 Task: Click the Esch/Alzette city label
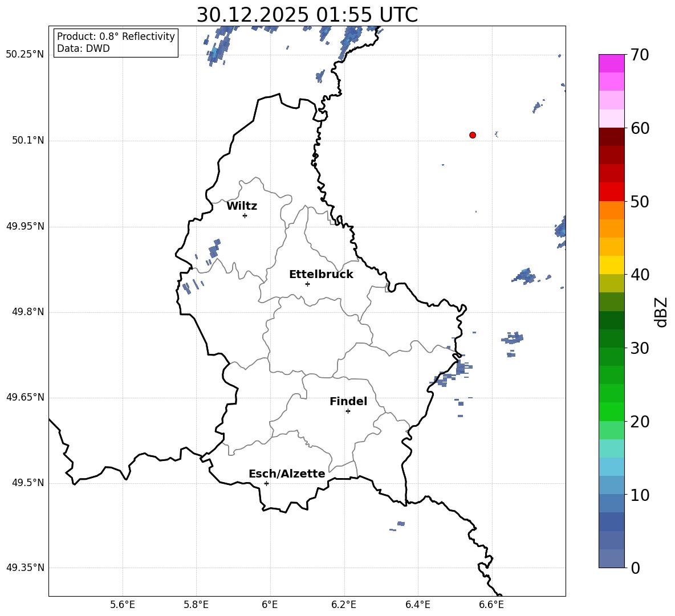coord(287,474)
